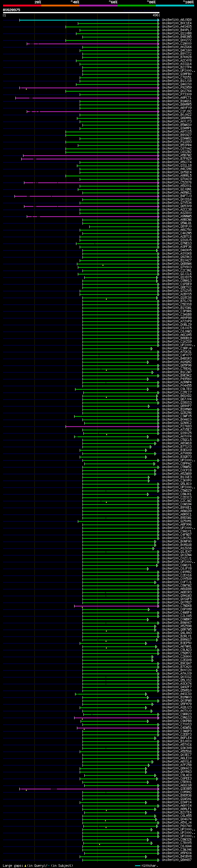Select the UniRef100_P27683 label

pos(176,426)
